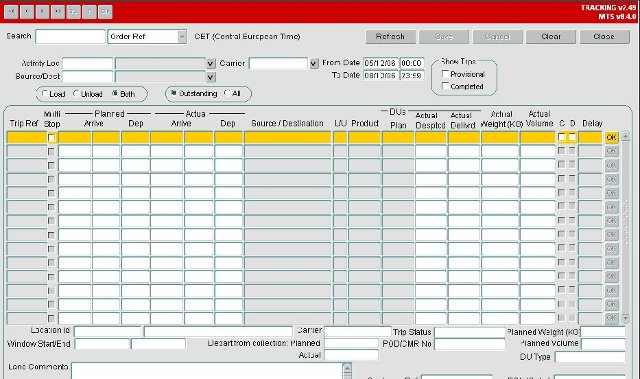Click the "TRACKING v2.49" version text
640x379 pixels.
[x=609, y=8]
